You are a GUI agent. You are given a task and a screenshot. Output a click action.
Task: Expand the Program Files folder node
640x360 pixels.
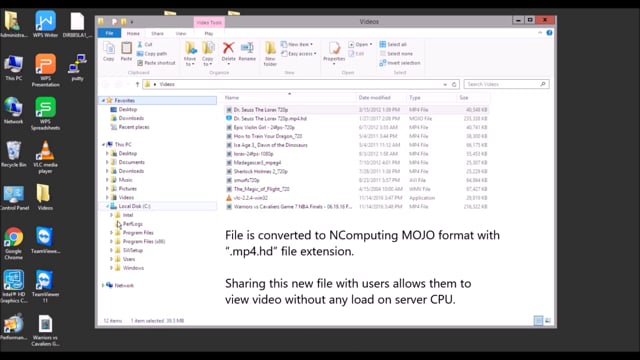[111, 233]
